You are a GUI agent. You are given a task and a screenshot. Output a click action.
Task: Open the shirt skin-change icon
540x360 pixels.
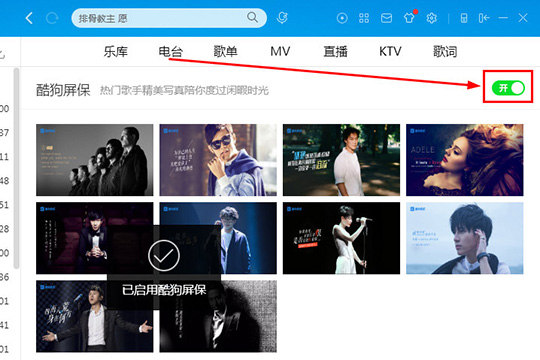point(409,18)
